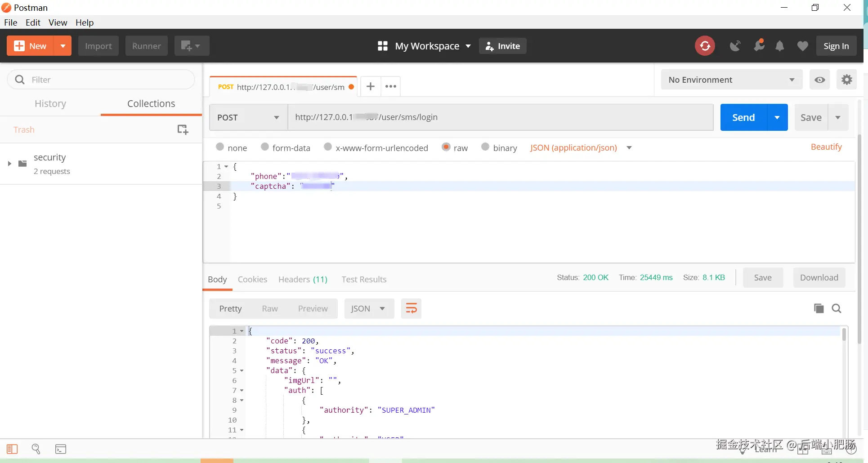Open the Send options dropdown arrow

pos(777,117)
